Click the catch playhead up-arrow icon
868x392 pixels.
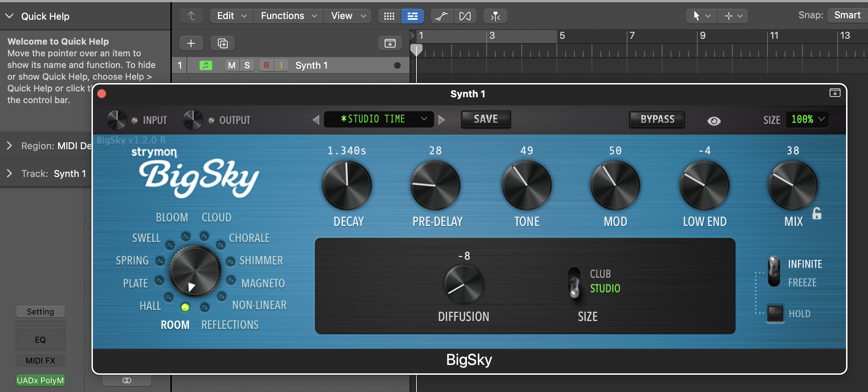191,16
